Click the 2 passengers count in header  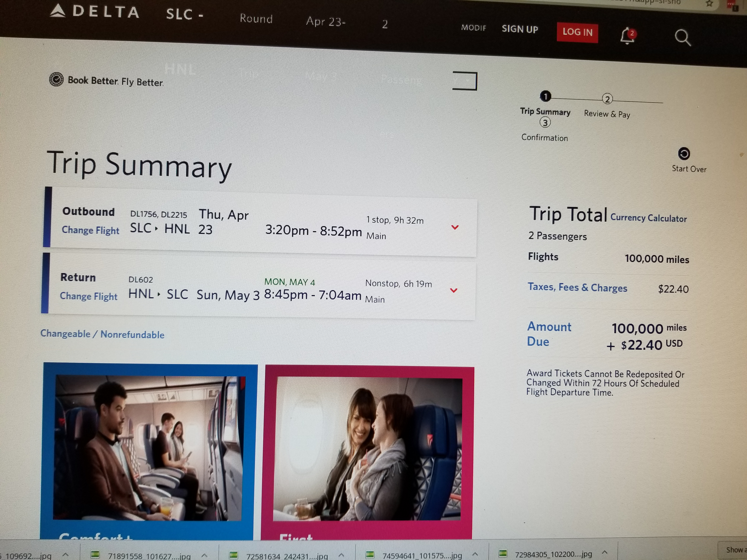pos(385,24)
